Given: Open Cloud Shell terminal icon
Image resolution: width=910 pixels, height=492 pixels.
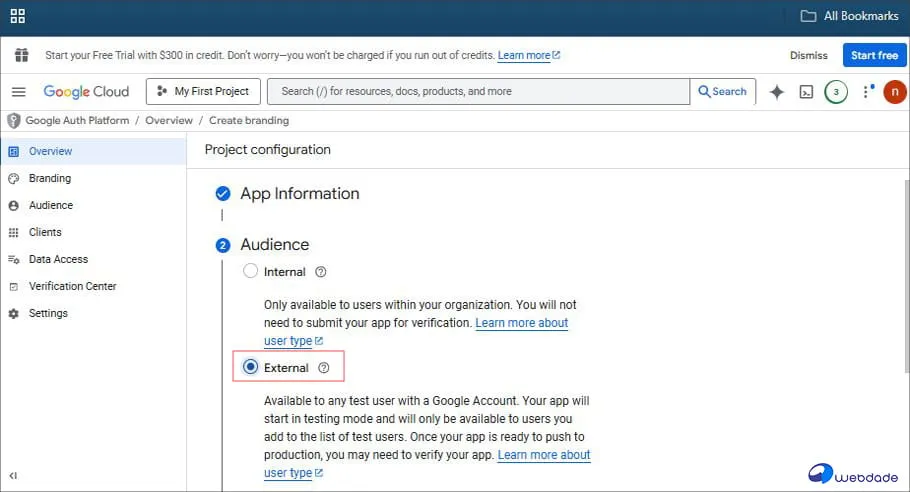Looking at the screenshot, I should [806, 92].
